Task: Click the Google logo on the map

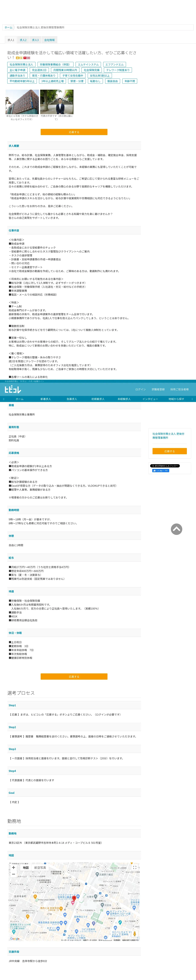Action: point(15,939)
